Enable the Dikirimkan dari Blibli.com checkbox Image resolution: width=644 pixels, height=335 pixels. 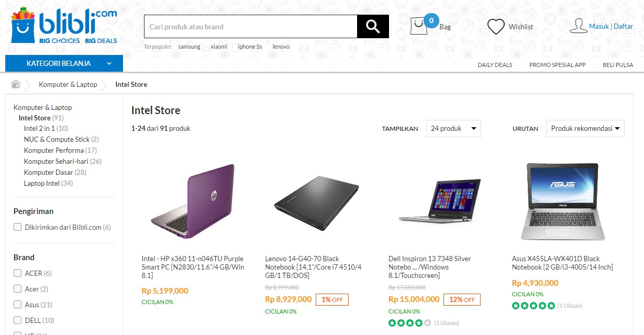tap(18, 227)
